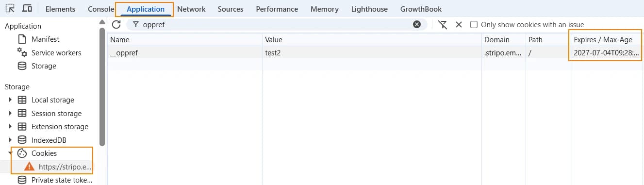Switch to the Elements tab
Image resolution: width=644 pixels, height=185 pixels.
click(x=60, y=9)
